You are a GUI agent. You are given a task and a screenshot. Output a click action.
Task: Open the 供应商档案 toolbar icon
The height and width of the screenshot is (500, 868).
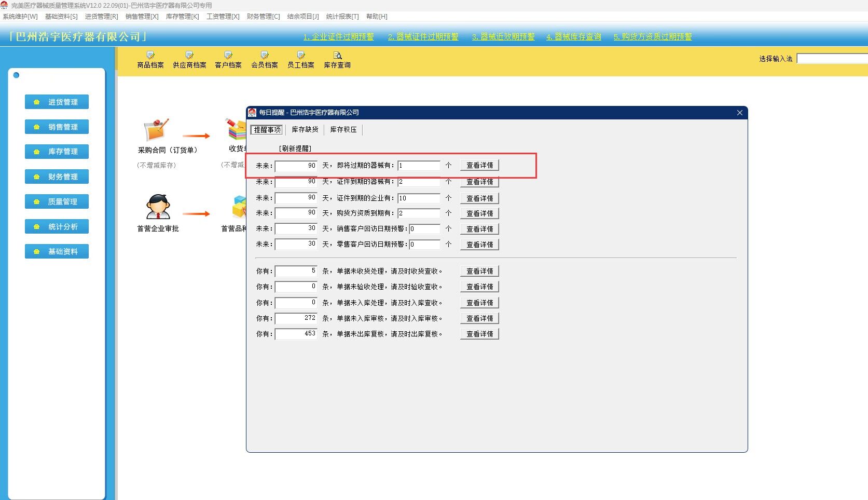(189, 56)
